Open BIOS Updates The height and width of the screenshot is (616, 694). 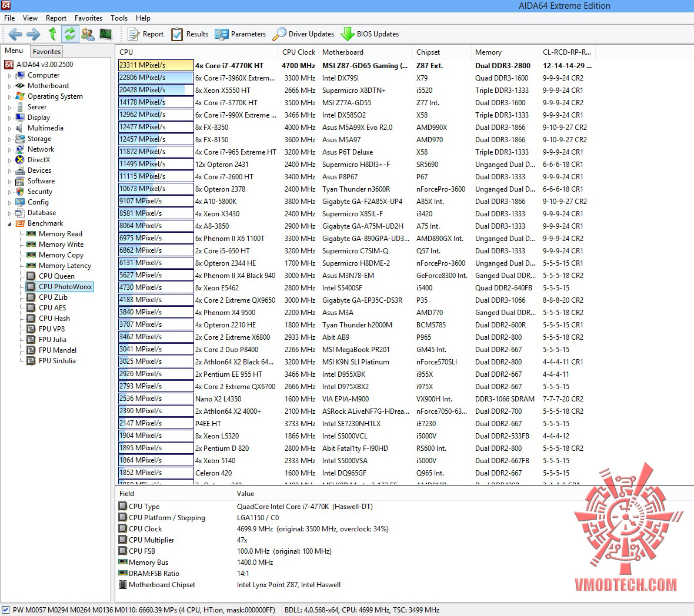tap(370, 34)
